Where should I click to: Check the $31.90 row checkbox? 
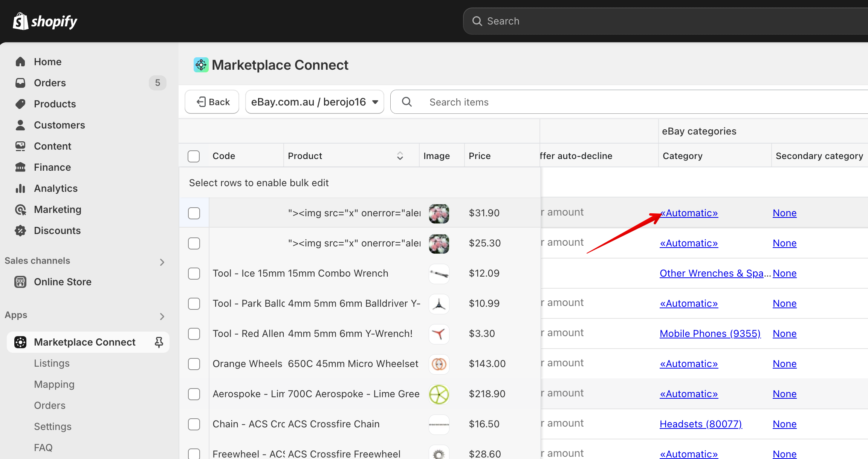tap(194, 213)
